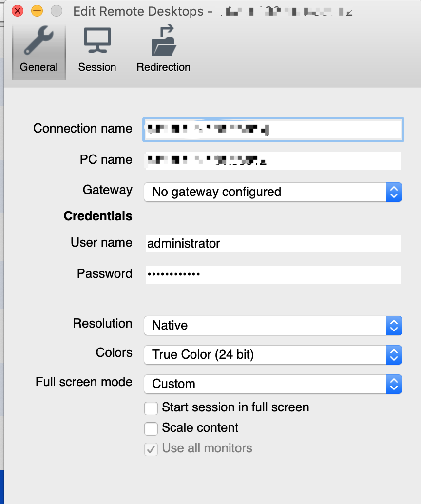The image size is (421, 504).
Task: Focus the User name field with administrator
Action: click(273, 244)
